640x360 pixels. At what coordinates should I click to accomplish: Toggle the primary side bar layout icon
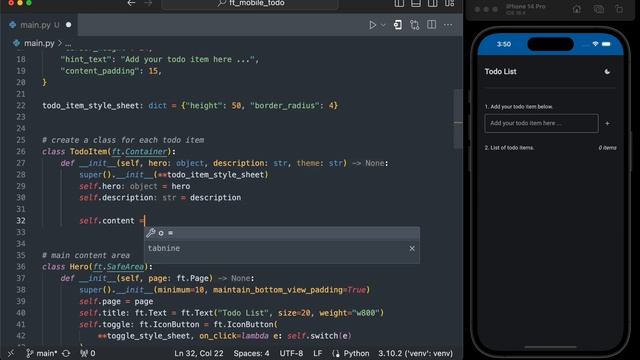pos(399,4)
